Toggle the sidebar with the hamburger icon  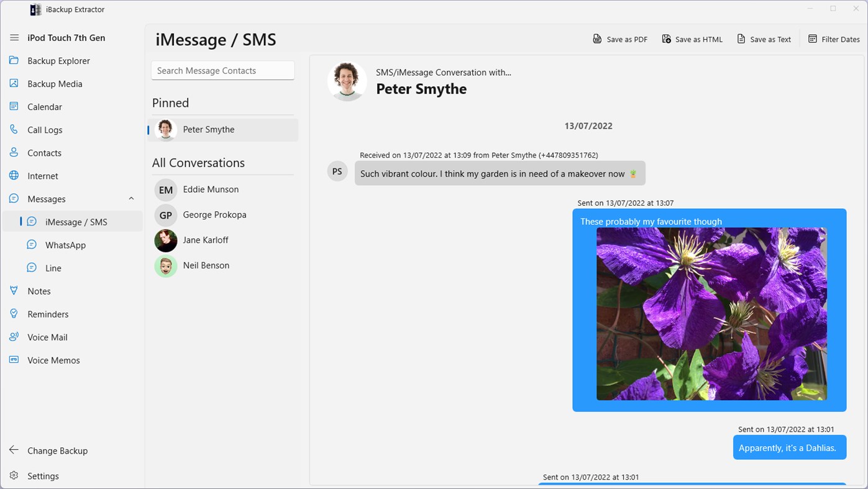point(14,37)
